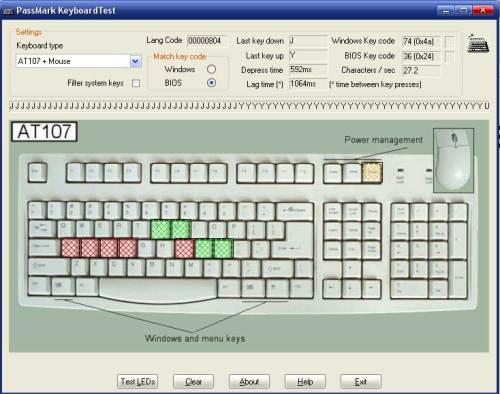The width and height of the screenshot is (500, 394).
Task: Select the BIOS match key code radio
Action: tap(211, 82)
